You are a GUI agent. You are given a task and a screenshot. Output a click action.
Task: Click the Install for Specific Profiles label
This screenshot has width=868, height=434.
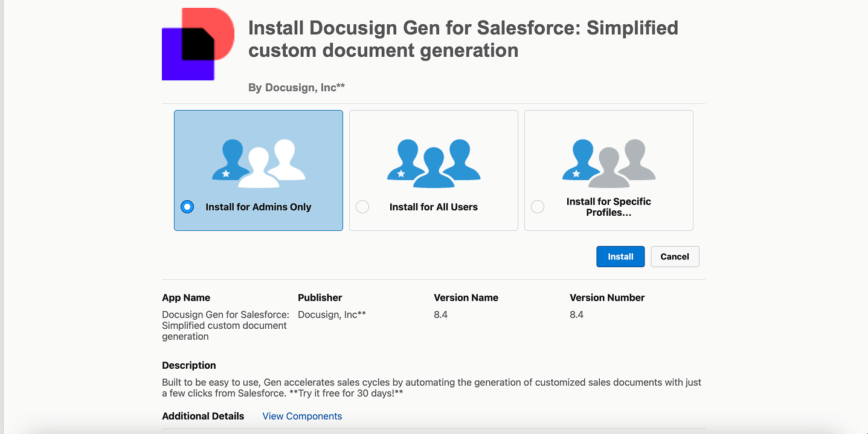(x=609, y=207)
